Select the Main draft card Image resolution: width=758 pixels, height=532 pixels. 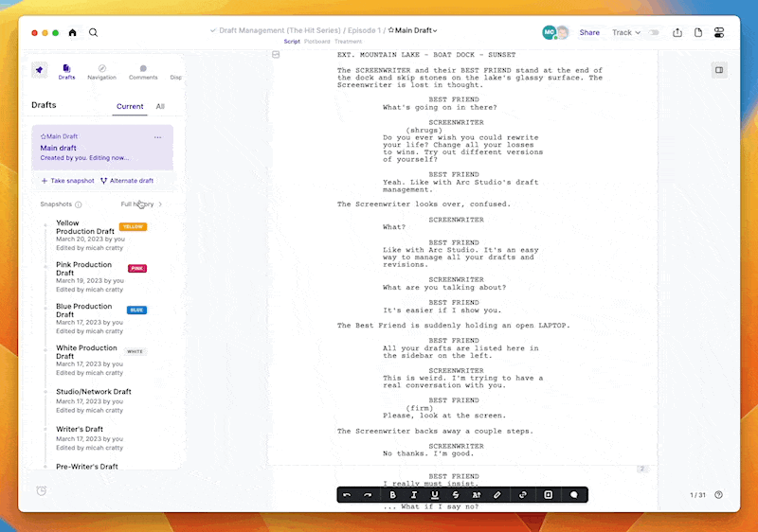coord(102,148)
